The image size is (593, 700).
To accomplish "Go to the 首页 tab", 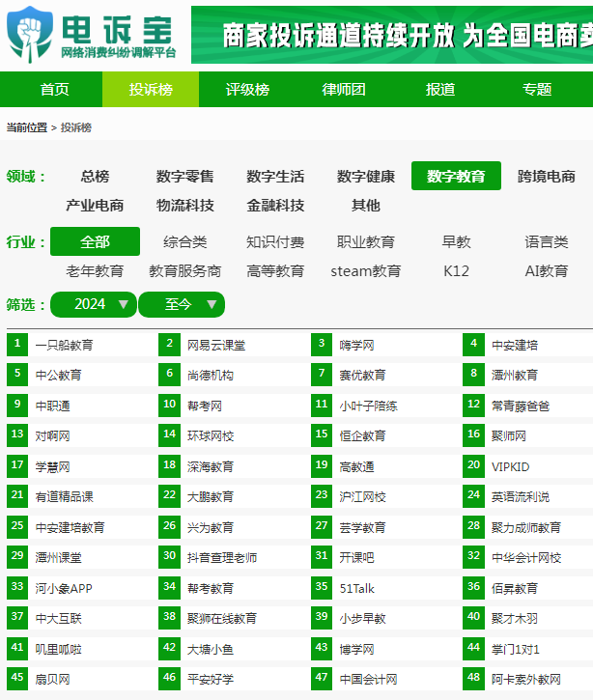I will pos(54,89).
